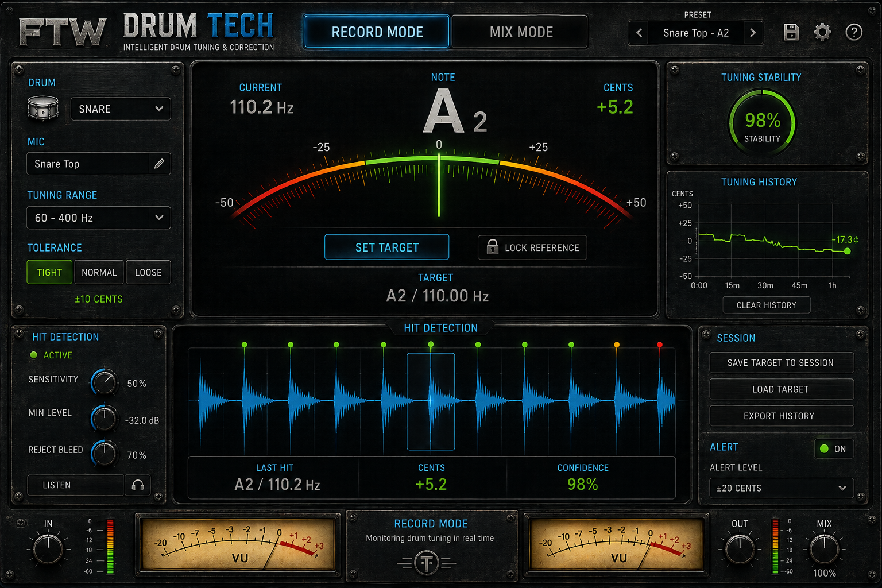Edit mic name with the pencil icon
882x588 pixels.
click(x=159, y=164)
